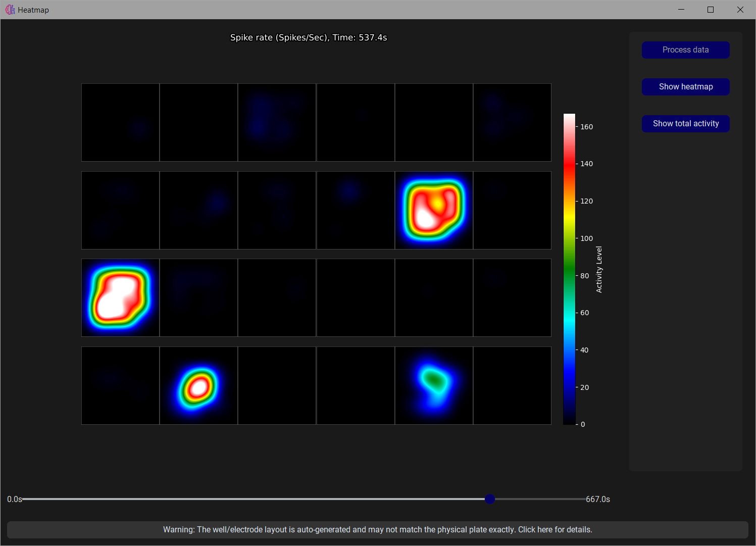The width and height of the screenshot is (756, 546).
Task: Open the layout warning message for details
Action: (x=377, y=530)
